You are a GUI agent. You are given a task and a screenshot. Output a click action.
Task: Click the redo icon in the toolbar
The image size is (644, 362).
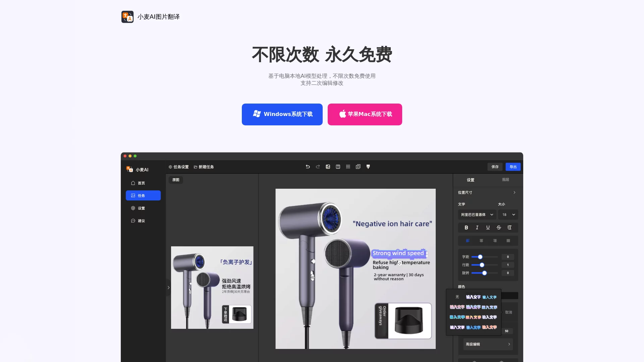(x=318, y=167)
